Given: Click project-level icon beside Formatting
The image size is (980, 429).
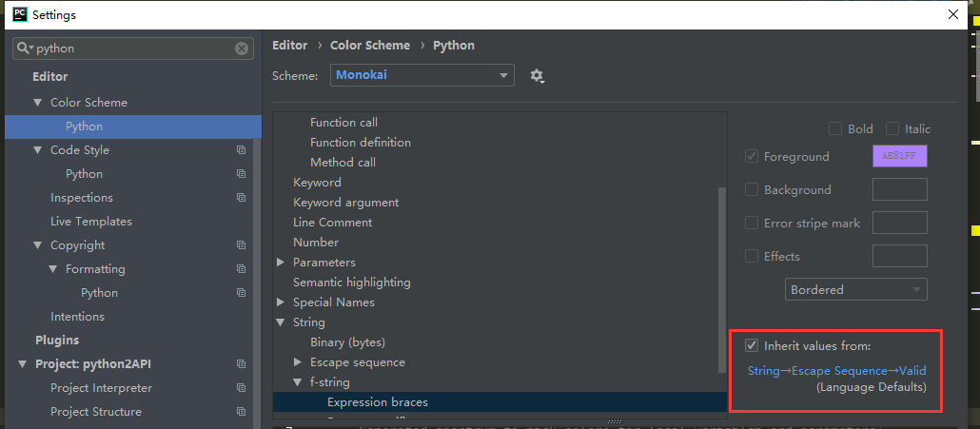Looking at the screenshot, I should tap(242, 268).
